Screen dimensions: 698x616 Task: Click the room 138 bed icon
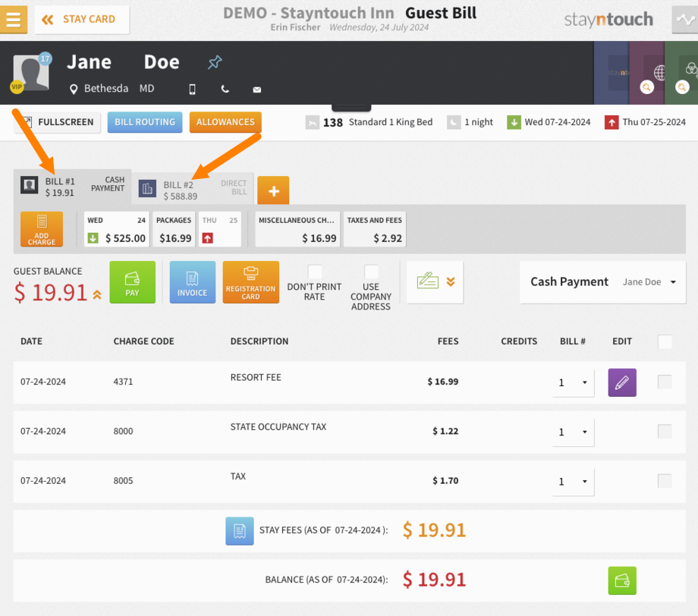coord(313,122)
